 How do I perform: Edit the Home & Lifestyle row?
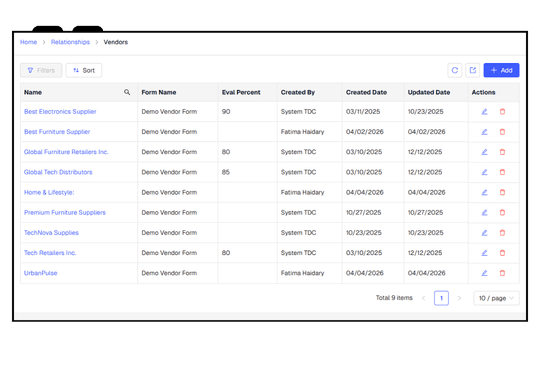click(x=484, y=192)
